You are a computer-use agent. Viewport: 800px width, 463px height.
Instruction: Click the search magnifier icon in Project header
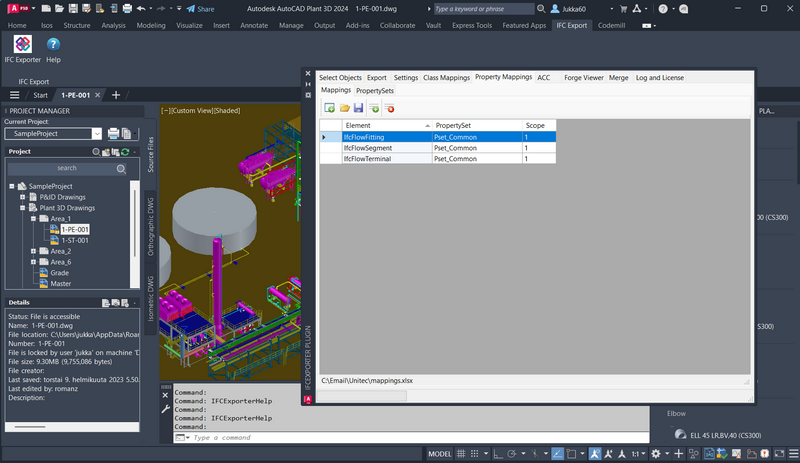tap(96, 152)
